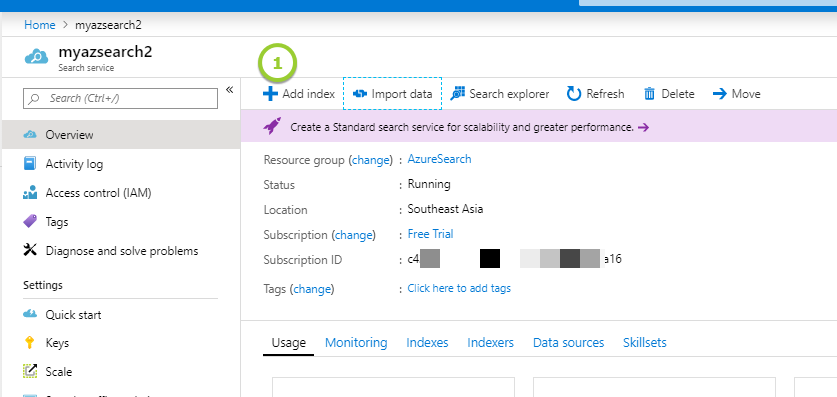Collapse the sidebar with double chevron

click(230, 90)
